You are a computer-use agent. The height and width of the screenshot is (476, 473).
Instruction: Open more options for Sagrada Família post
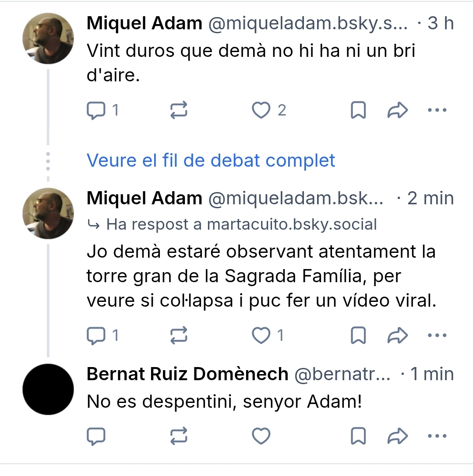click(x=437, y=336)
